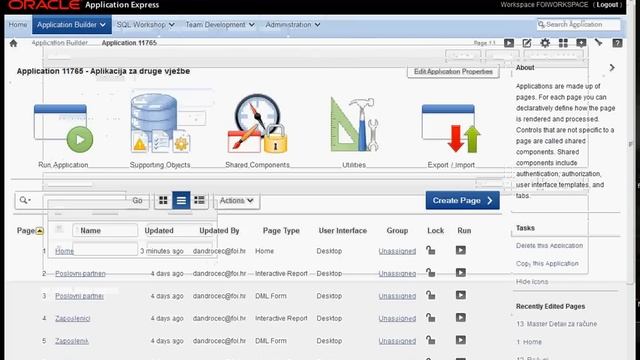Click Application Builder breadcrumb
This screenshot has width=640, height=360.
tap(60, 43)
